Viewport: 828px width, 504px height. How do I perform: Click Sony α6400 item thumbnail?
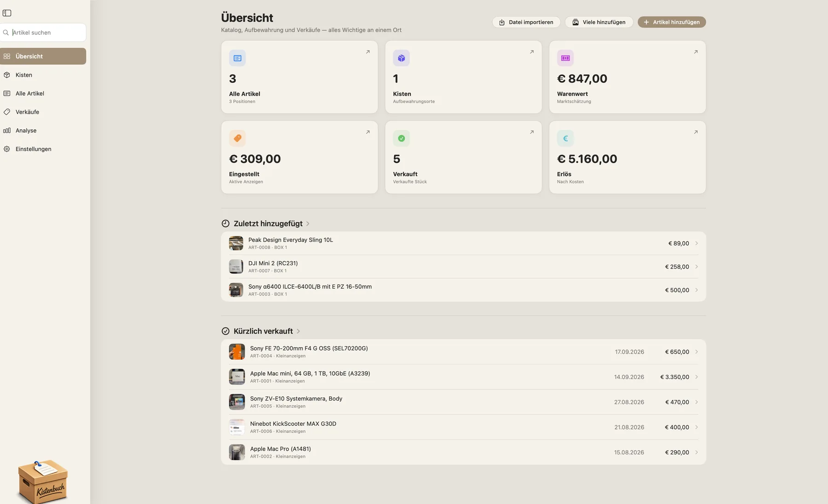pos(236,290)
